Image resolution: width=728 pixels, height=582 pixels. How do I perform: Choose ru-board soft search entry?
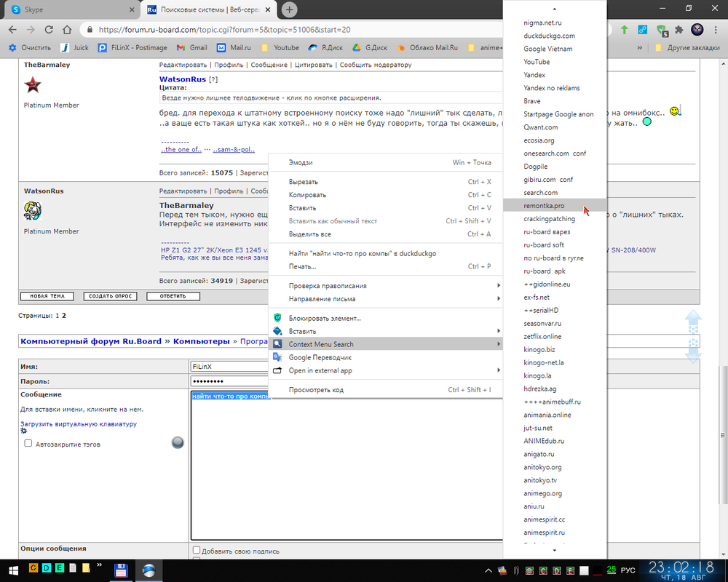(555, 245)
